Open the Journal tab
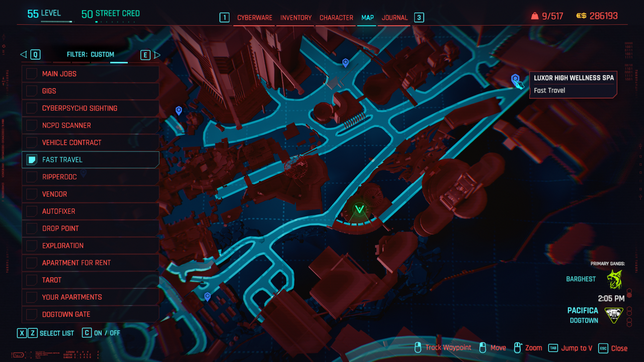644x362 pixels. [x=394, y=18]
